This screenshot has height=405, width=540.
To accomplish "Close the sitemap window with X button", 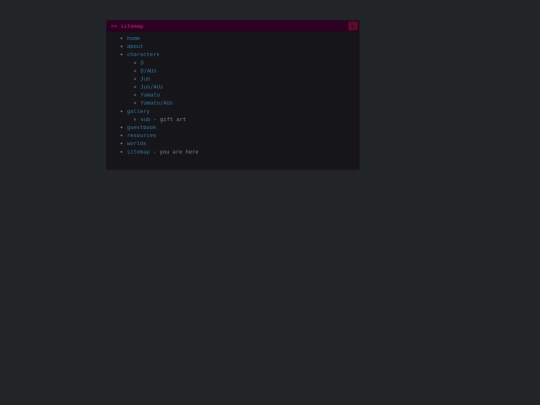I will (x=353, y=26).
